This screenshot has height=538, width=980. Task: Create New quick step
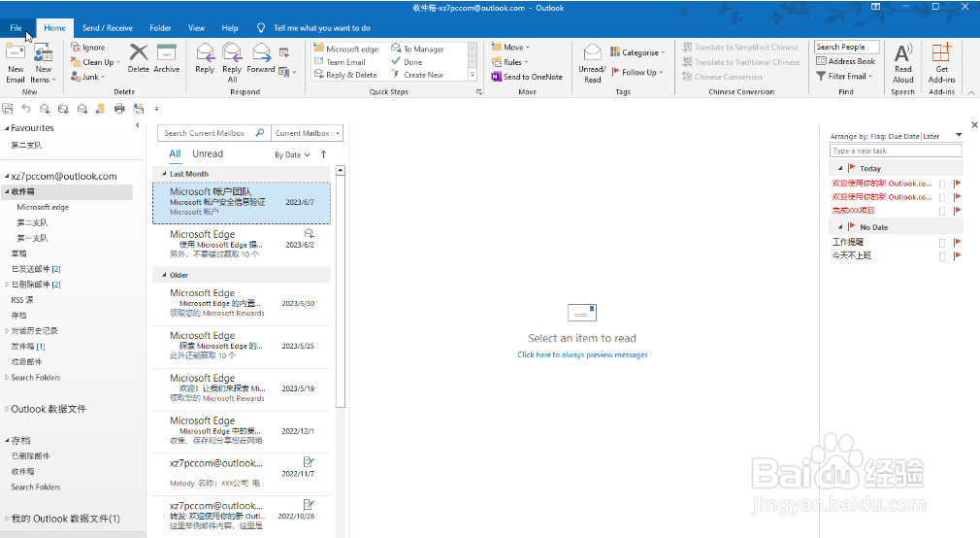point(417,75)
